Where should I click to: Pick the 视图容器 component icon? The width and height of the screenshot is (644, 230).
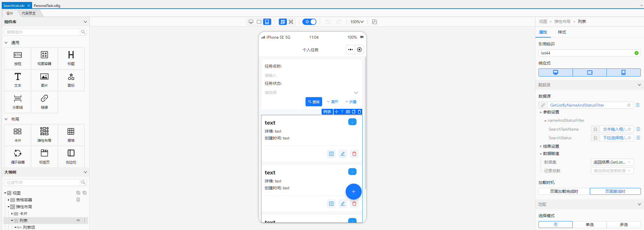click(44, 58)
